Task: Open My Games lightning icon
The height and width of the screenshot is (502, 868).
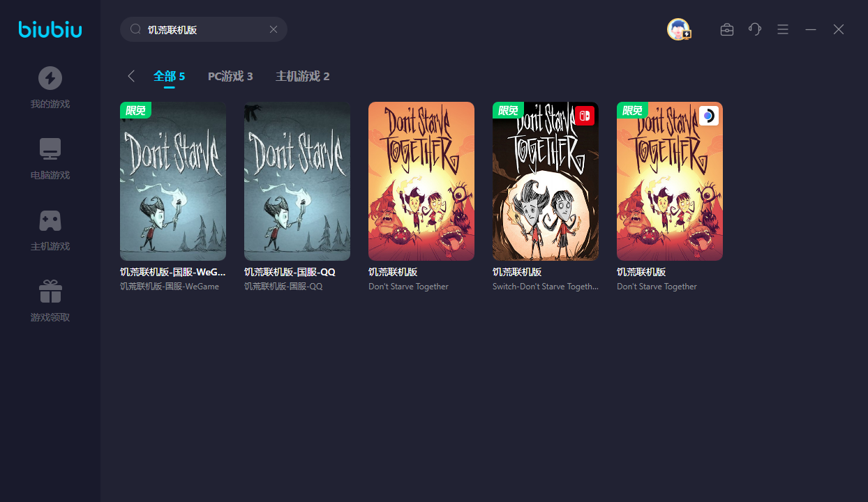Action: point(50,78)
